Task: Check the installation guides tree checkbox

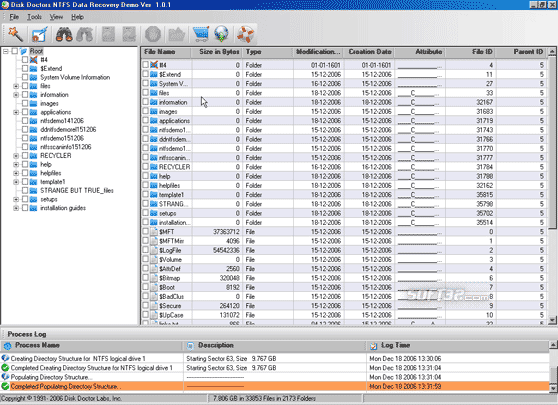Action: point(25,208)
